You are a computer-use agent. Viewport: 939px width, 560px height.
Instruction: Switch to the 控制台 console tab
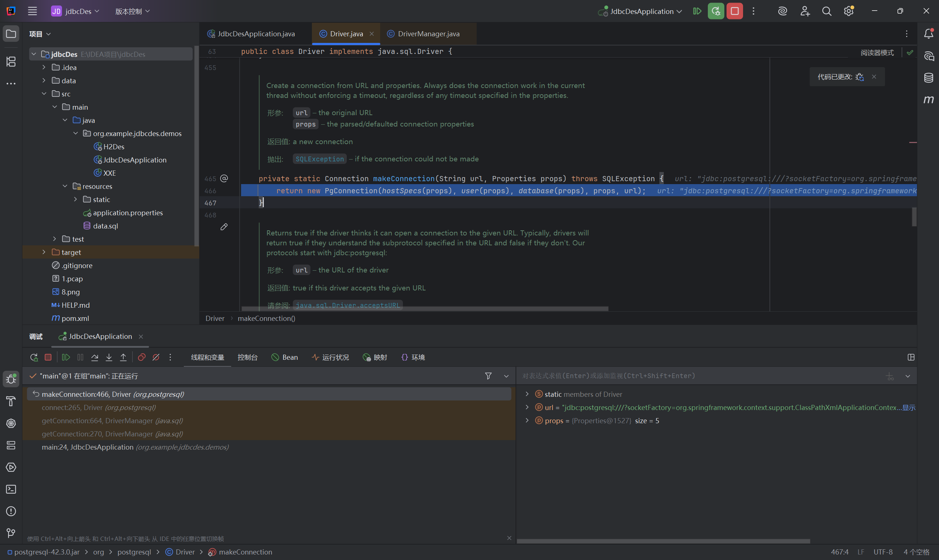247,357
